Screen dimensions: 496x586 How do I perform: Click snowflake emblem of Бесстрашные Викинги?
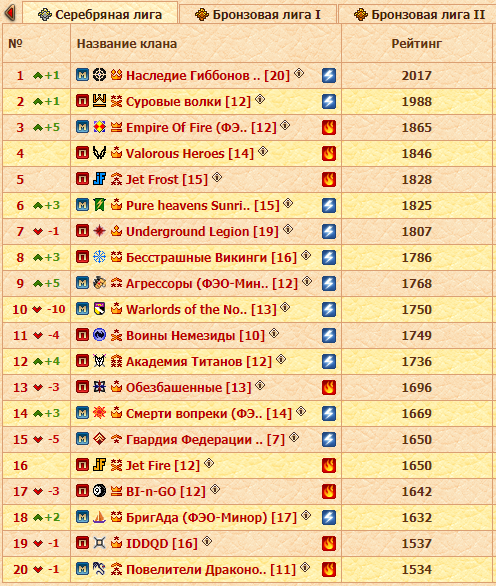[99, 257]
